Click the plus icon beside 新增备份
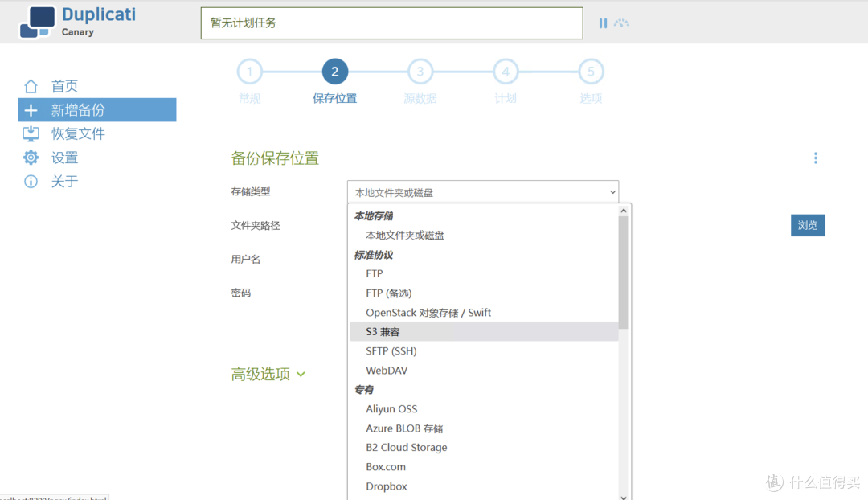 tap(31, 110)
